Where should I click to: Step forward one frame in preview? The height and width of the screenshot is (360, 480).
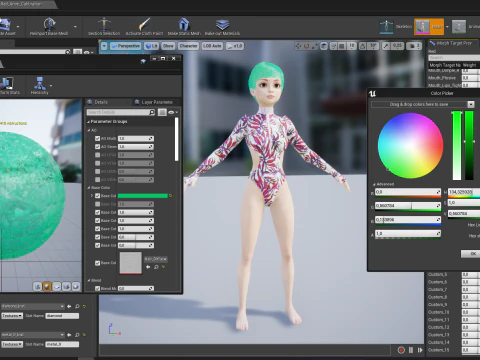pyautogui.click(x=420, y=350)
